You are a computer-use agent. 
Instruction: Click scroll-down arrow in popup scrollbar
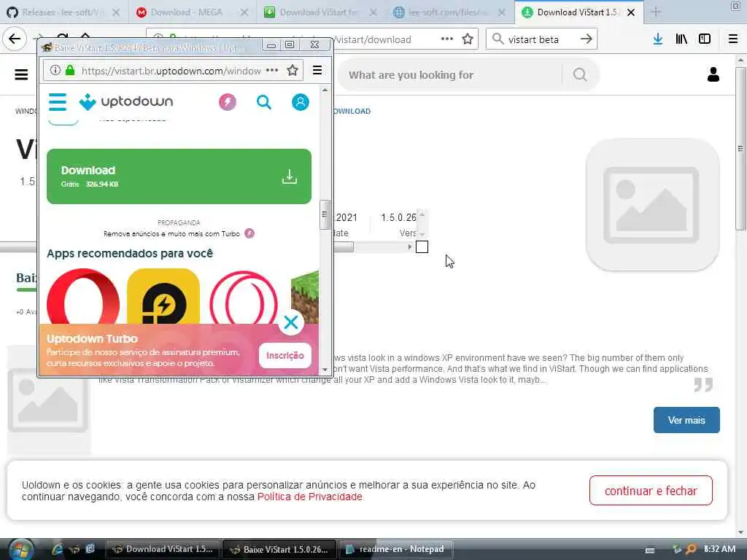(x=325, y=370)
